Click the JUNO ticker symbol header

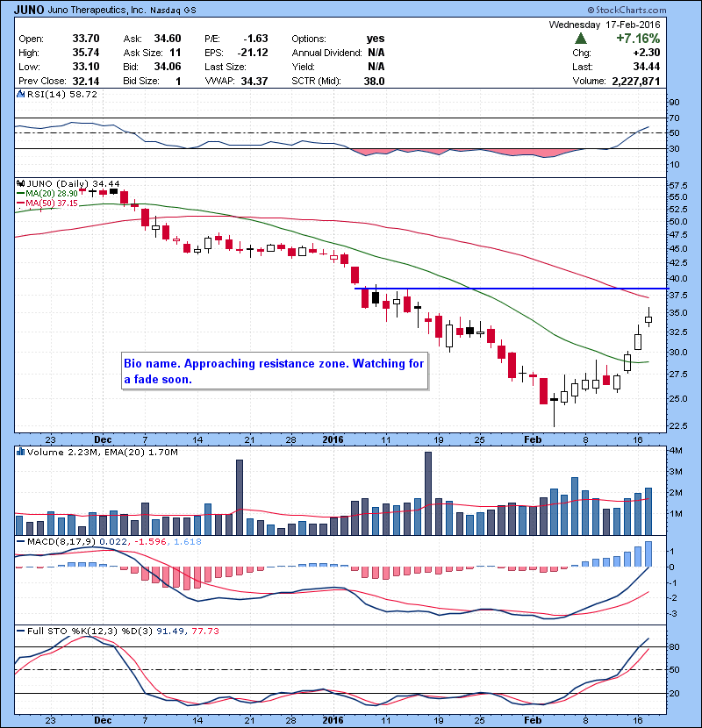tap(29, 10)
